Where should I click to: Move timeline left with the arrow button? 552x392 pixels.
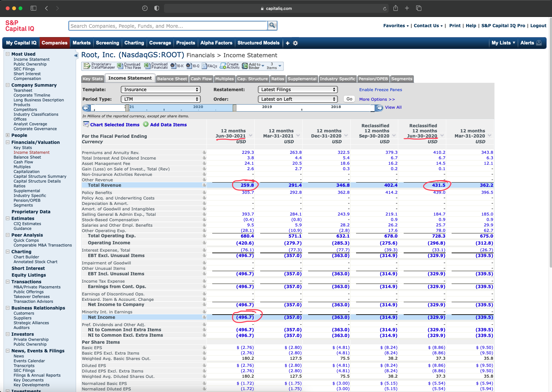pyautogui.click(x=86, y=108)
